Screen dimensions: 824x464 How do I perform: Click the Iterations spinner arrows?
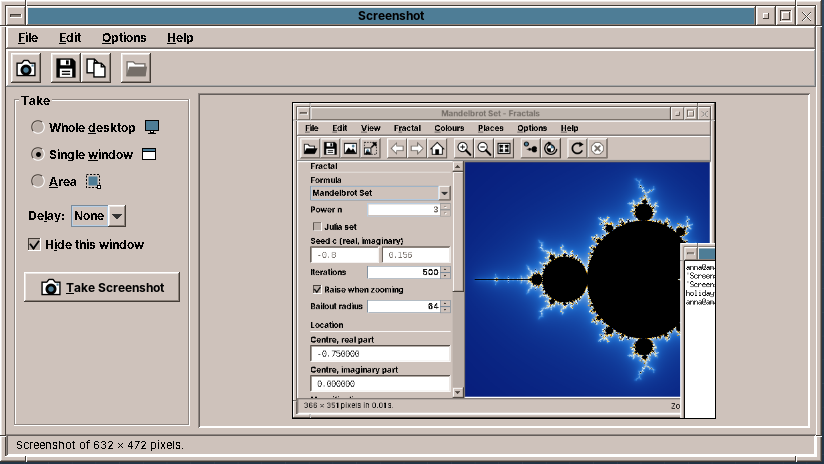(x=446, y=272)
